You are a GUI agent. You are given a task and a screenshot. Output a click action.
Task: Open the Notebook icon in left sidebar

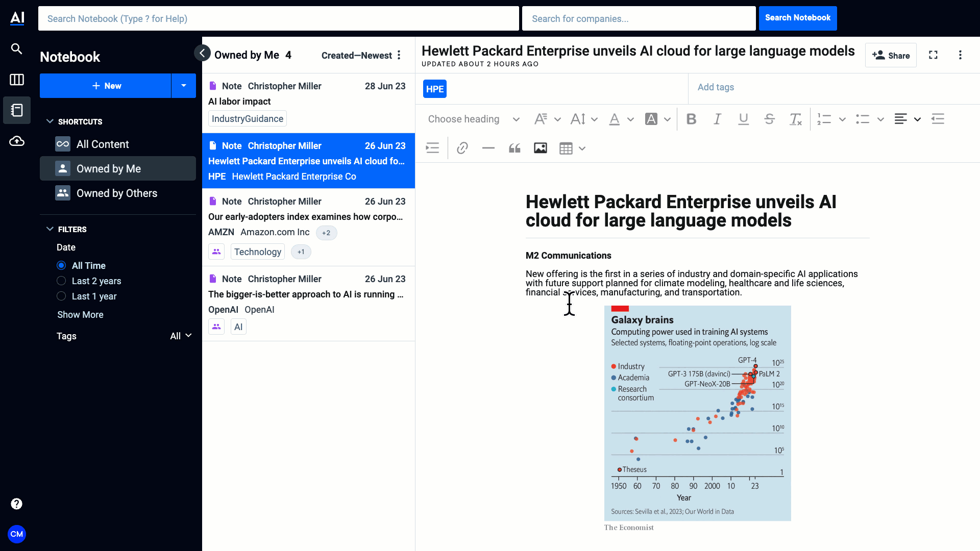(x=16, y=110)
